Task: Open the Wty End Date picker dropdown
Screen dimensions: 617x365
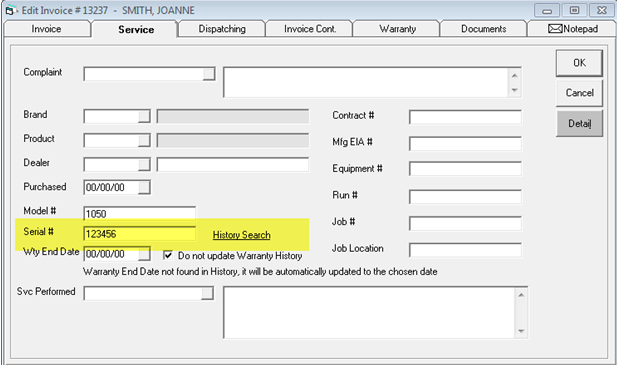Action: 144,254
